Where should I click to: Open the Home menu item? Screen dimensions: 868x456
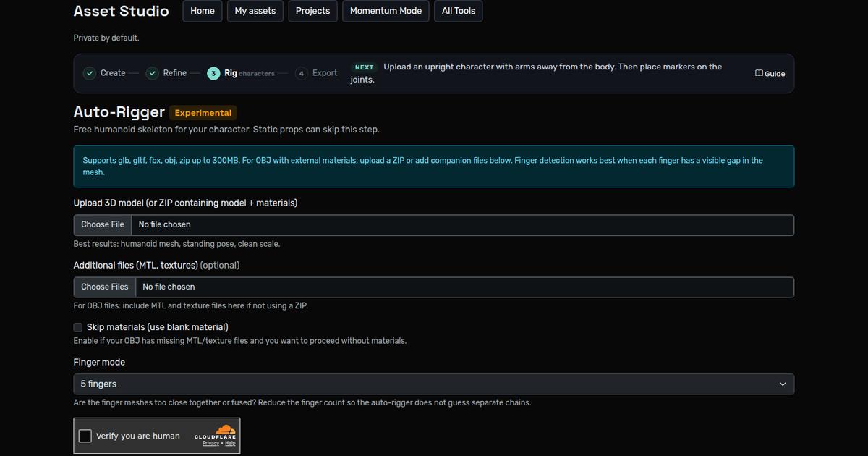[203, 12]
